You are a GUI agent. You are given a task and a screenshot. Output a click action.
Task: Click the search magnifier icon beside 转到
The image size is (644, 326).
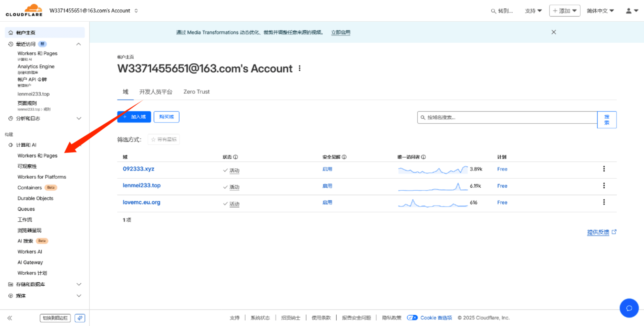493,11
